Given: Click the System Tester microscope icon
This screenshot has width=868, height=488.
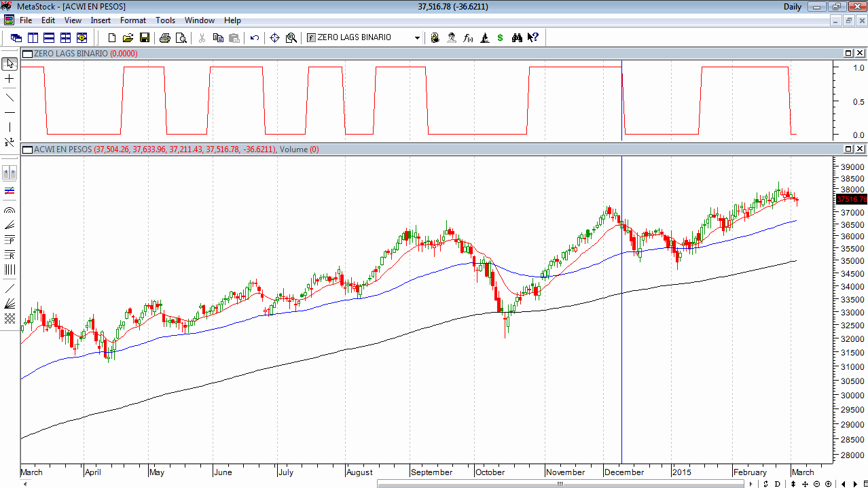Looking at the screenshot, I should coord(484,38).
